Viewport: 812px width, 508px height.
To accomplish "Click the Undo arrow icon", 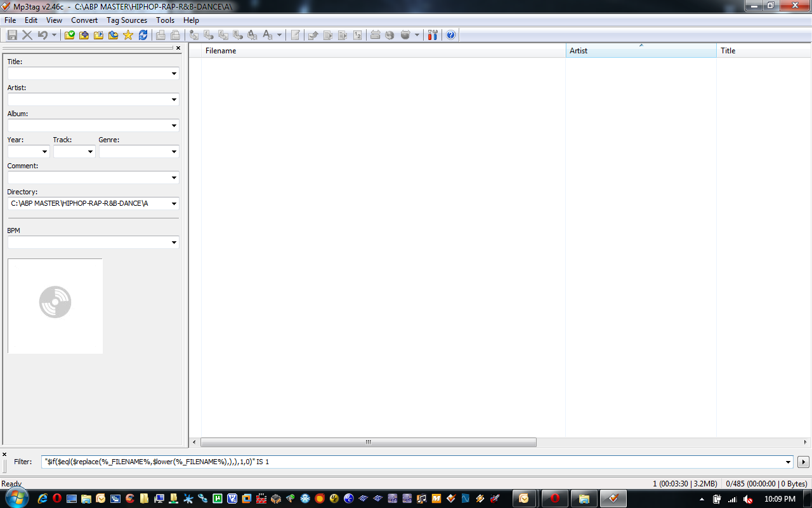I will [43, 35].
